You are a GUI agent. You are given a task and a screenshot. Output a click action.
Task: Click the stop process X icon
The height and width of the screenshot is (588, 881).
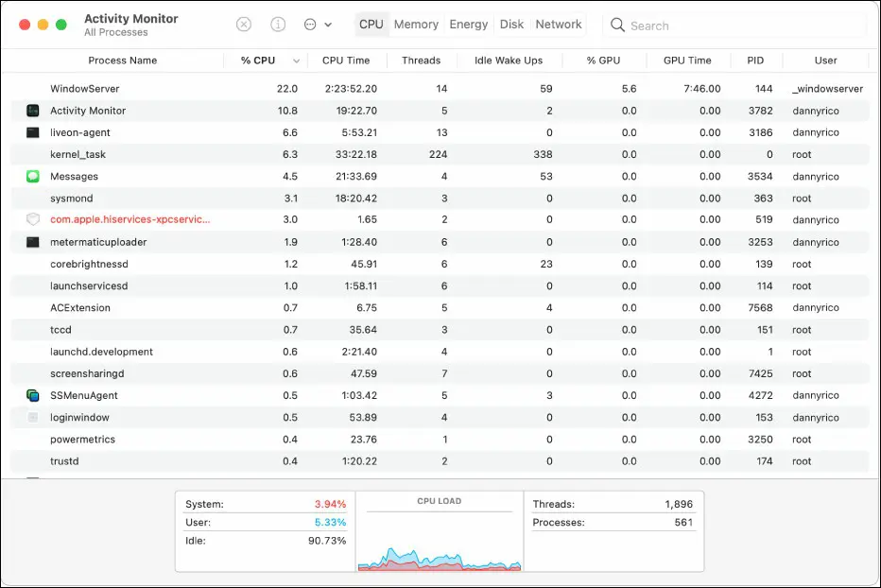[x=243, y=25]
